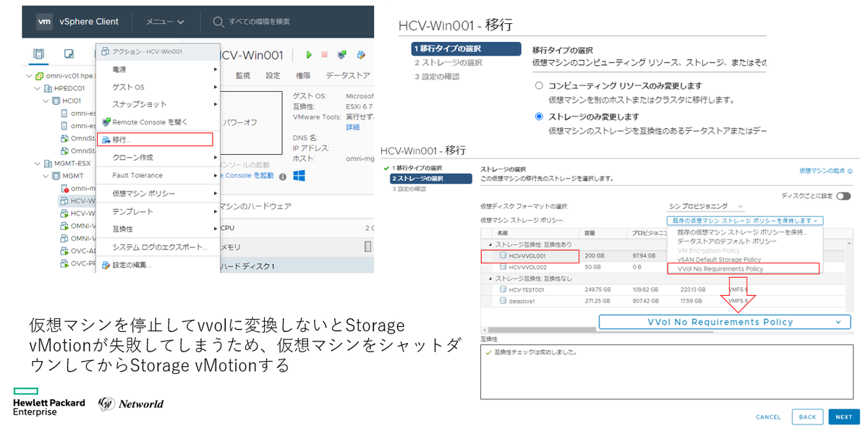Select the ストレージのみ変更します radio button
Image resolution: width=868 pixels, height=429 pixels.
coord(540,116)
